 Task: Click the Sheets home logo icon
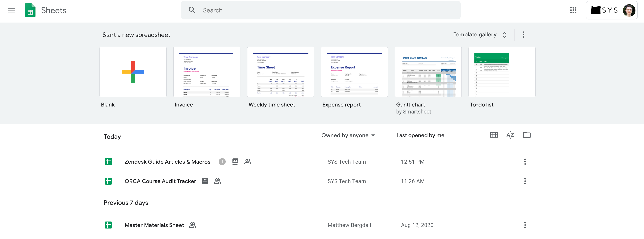click(30, 10)
